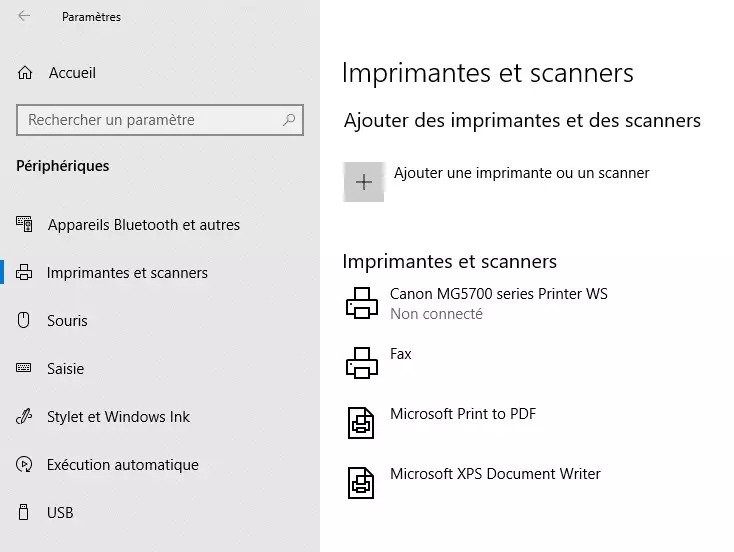Click the USB icon in sidebar
The height and width of the screenshot is (552, 734).
point(23,512)
